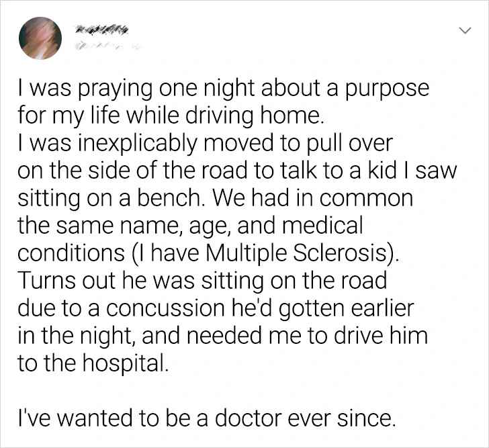Click the line 'in the night, and needed me'
This screenshot has height=448, width=489.
[222, 335]
